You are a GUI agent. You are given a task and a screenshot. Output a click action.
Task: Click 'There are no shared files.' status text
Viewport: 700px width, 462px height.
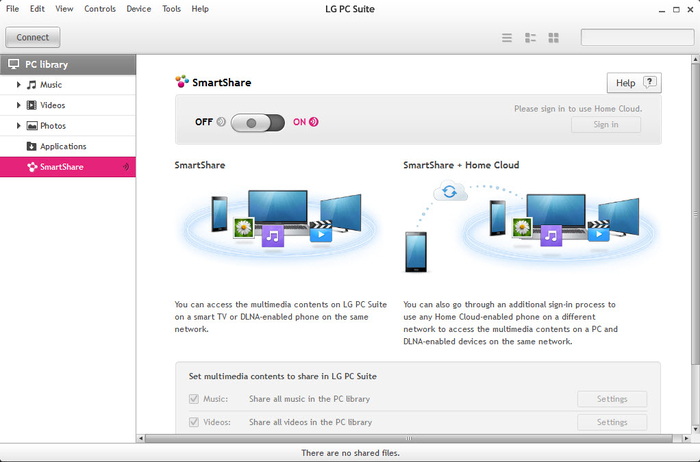point(350,453)
